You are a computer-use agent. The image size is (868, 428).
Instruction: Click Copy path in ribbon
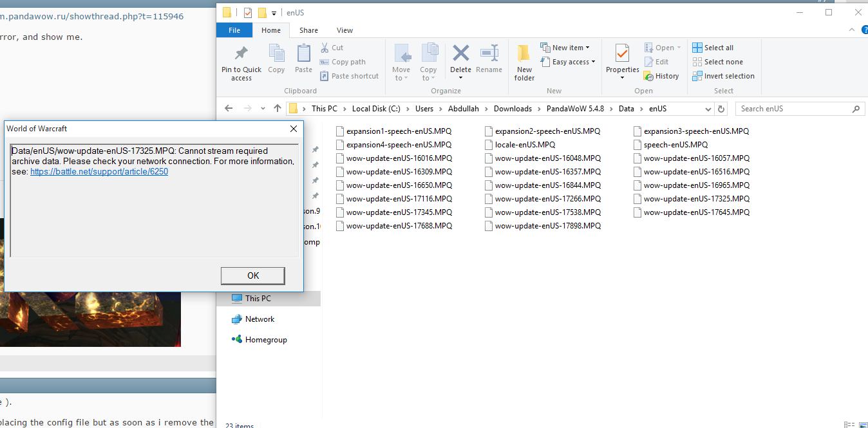343,62
